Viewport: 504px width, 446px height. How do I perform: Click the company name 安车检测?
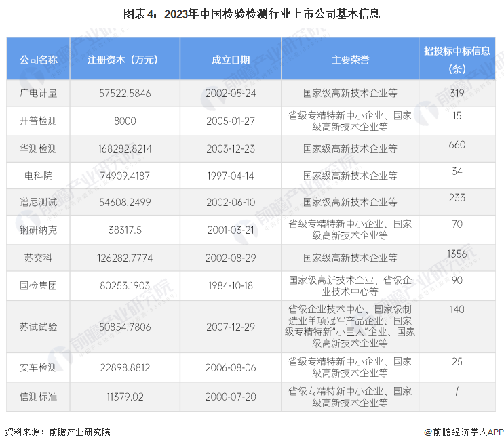(x=38, y=367)
